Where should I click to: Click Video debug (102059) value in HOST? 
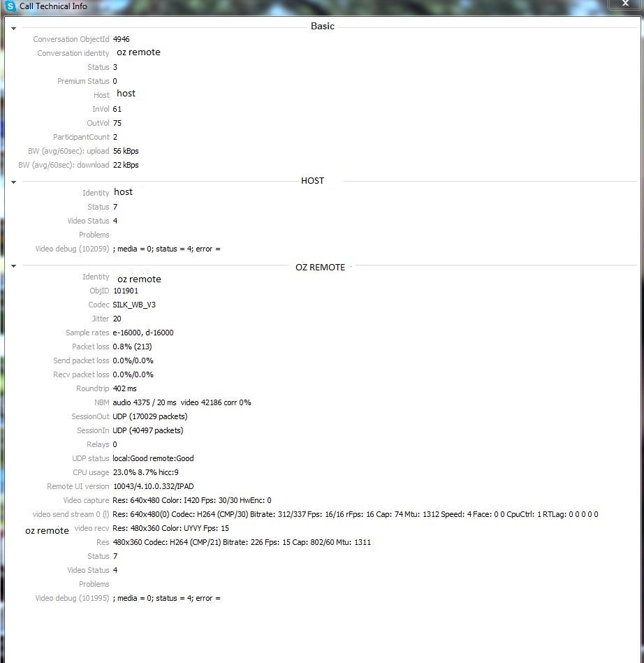click(167, 249)
